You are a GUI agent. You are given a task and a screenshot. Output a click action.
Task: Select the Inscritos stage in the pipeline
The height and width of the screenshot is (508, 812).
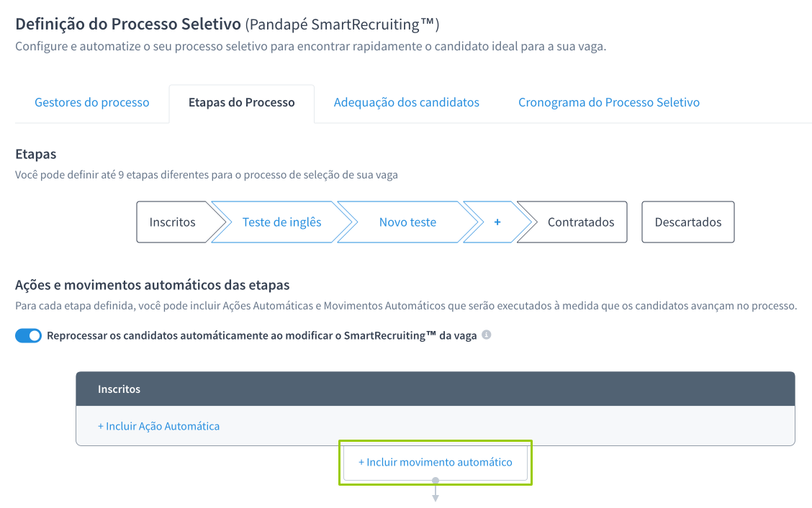point(173,222)
